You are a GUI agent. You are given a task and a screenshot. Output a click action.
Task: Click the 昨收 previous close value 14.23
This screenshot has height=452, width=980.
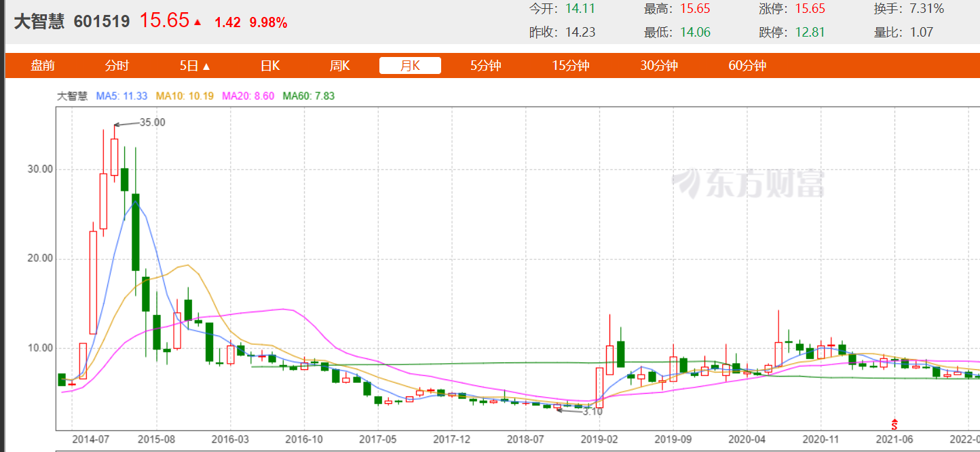(x=580, y=32)
